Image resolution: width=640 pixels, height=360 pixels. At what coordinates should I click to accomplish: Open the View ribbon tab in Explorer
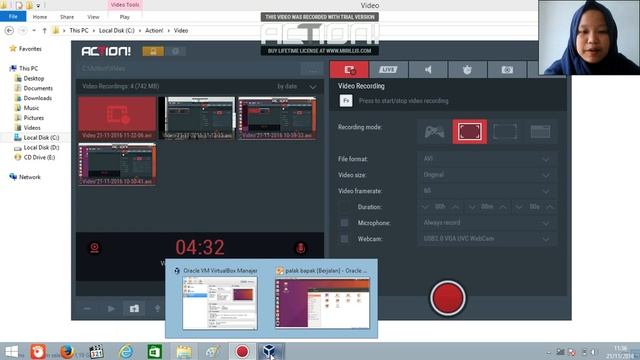93,17
